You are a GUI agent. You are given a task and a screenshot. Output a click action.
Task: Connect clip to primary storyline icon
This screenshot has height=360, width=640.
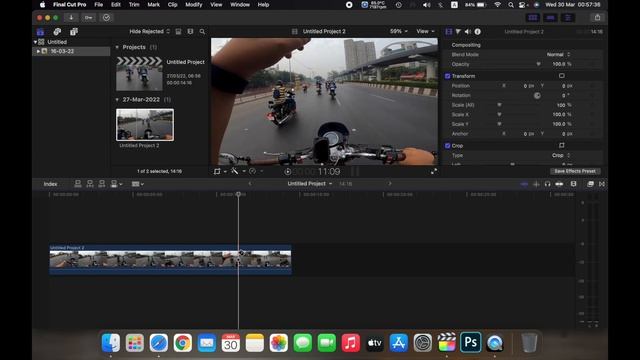point(78,184)
